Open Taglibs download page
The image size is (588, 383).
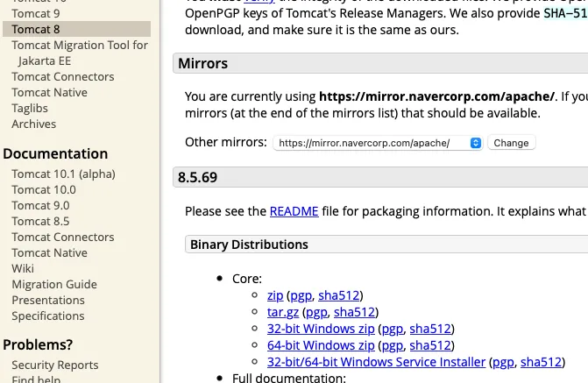coord(30,108)
